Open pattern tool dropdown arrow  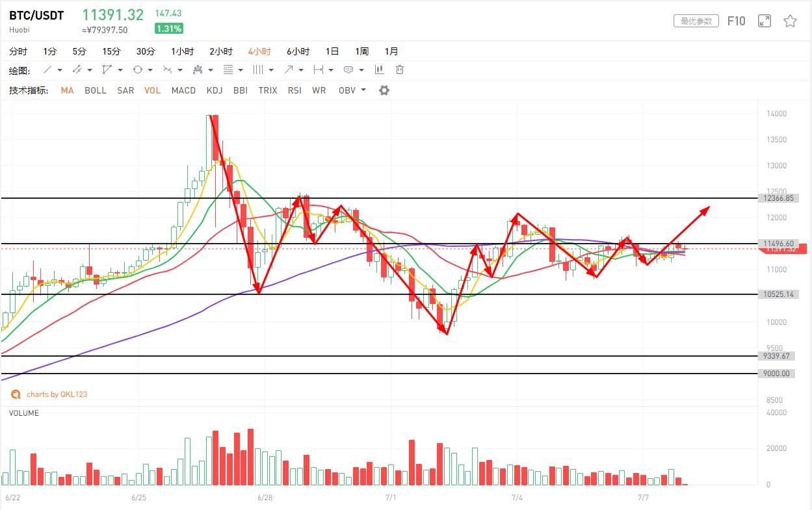click(x=211, y=70)
